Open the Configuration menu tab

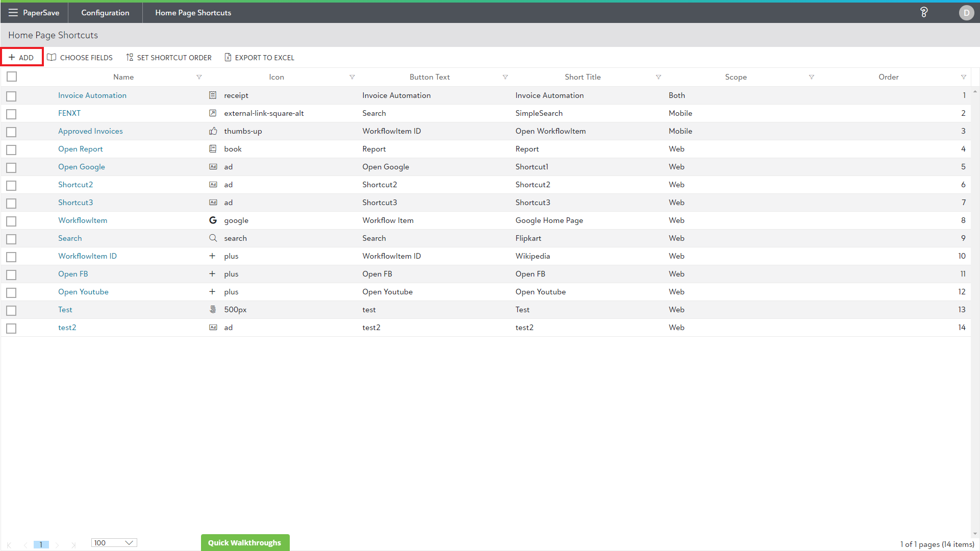click(x=105, y=13)
